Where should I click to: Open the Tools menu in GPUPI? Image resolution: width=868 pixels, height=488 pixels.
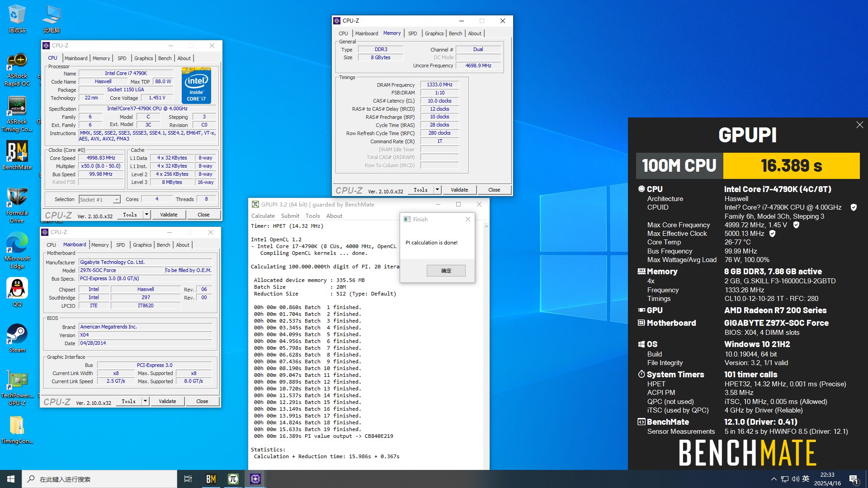pyautogui.click(x=312, y=216)
